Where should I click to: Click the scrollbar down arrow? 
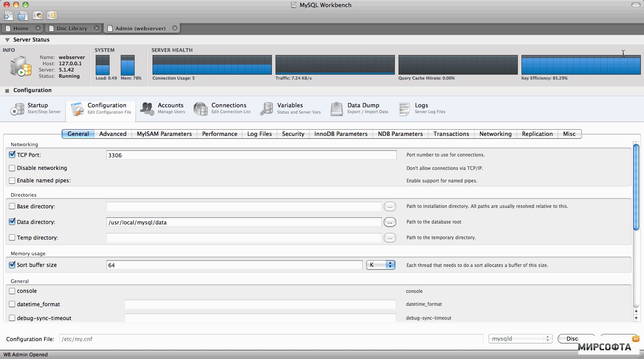click(x=636, y=317)
